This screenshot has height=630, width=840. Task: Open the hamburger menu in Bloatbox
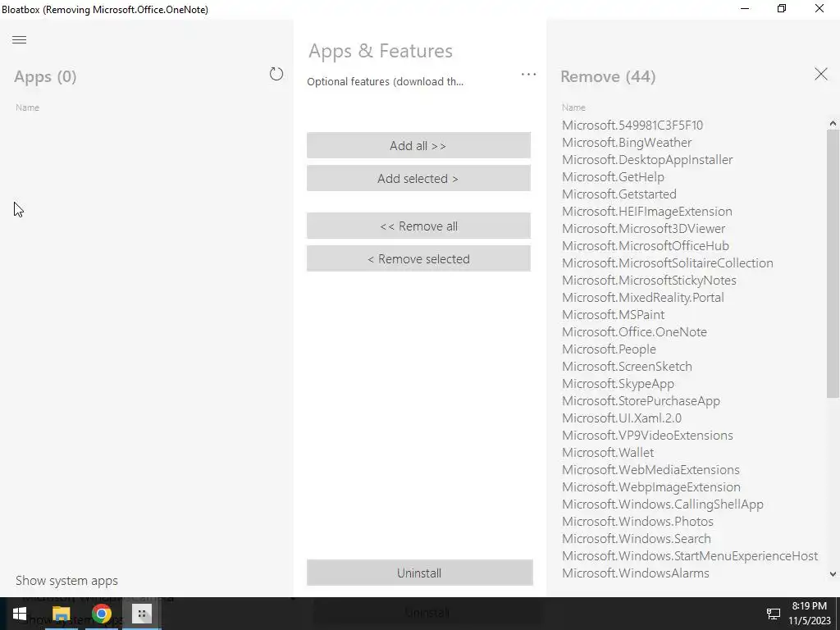tap(20, 39)
